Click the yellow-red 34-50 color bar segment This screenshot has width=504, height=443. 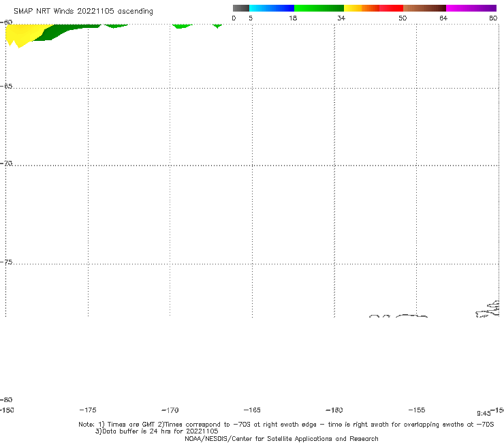(x=373, y=8)
